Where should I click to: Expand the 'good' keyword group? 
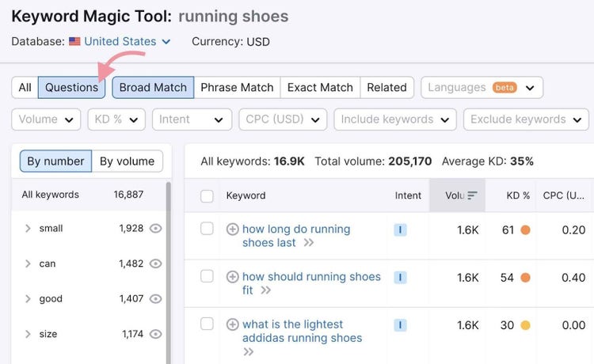point(28,298)
